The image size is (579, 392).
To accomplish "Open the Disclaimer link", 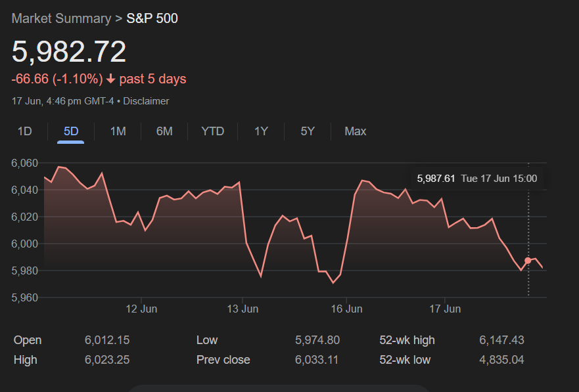I will tap(146, 101).
